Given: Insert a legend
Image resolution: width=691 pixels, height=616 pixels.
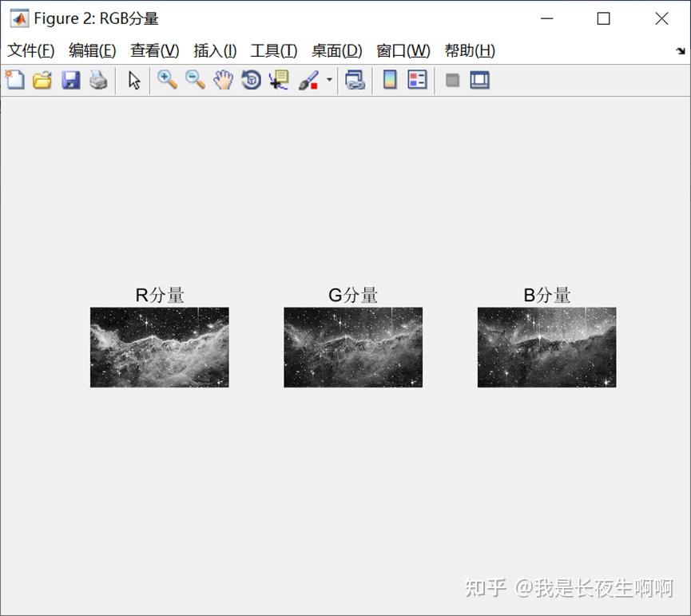Looking at the screenshot, I should tap(416, 80).
